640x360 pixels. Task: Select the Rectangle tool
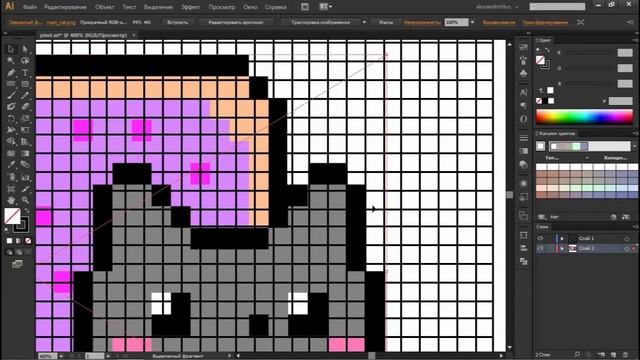point(25,84)
